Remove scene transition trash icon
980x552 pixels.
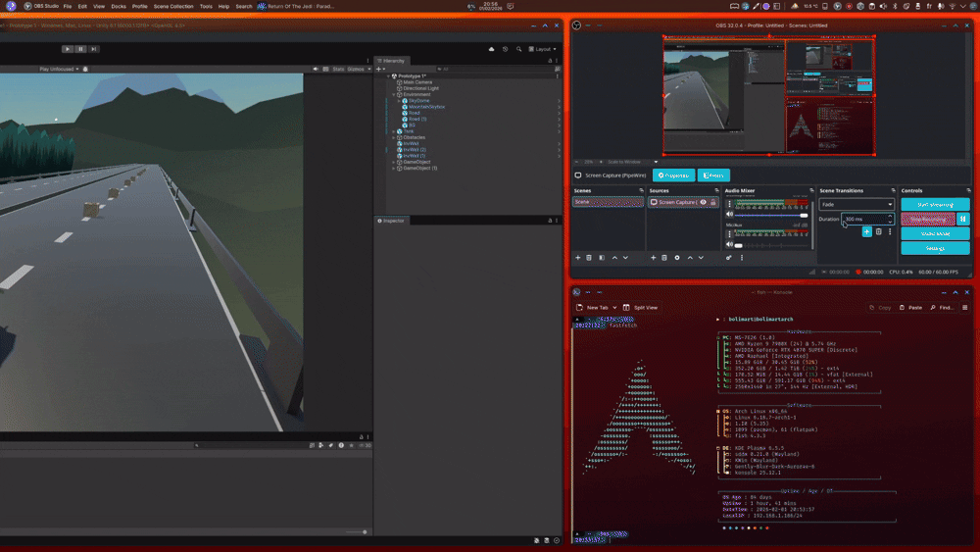click(x=879, y=232)
